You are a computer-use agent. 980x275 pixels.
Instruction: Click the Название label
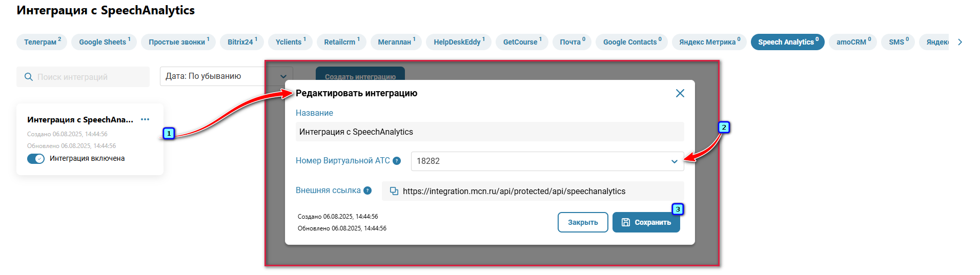click(314, 113)
